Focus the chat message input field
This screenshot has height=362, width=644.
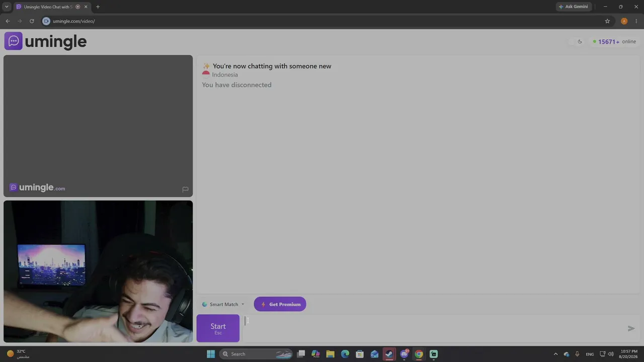click(x=434, y=328)
